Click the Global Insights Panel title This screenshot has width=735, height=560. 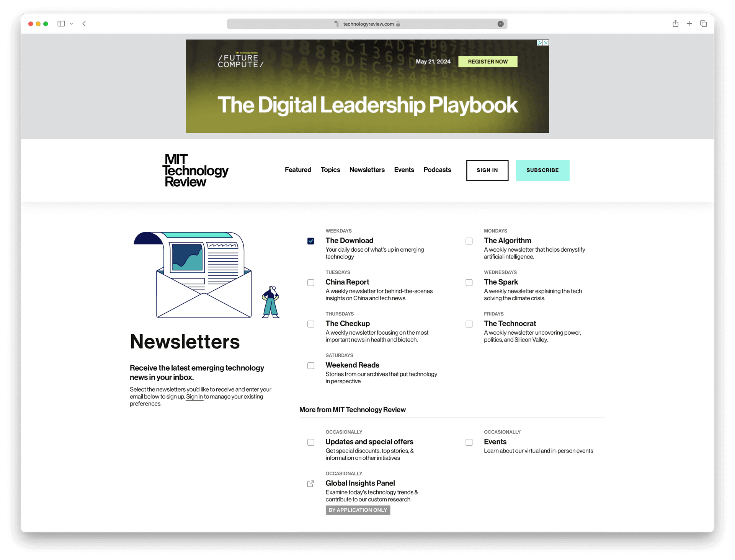click(x=360, y=483)
